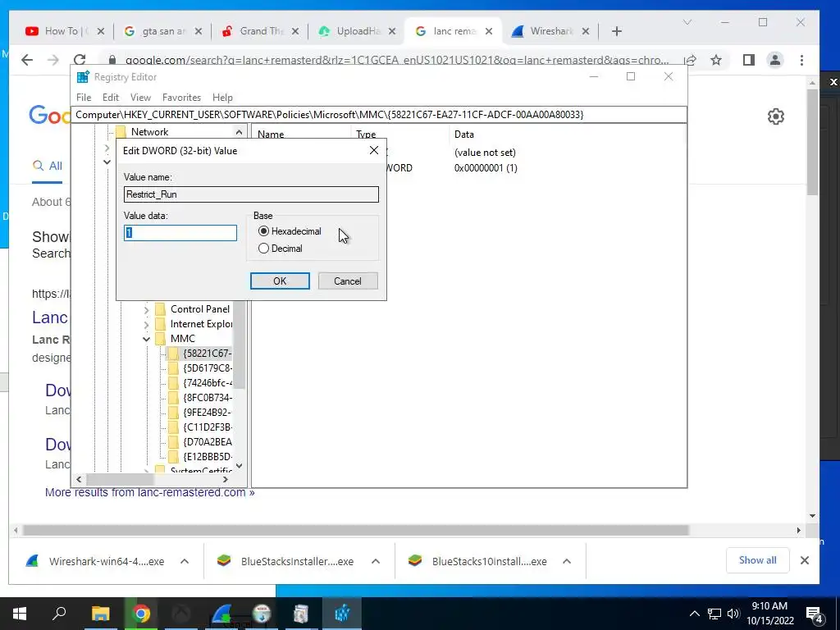
Task: Open More results from lanc-remastered.com link
Action: pos(150,492)
